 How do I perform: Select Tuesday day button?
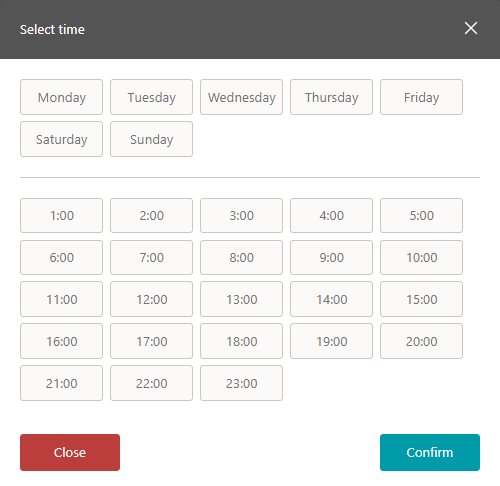pyautogui.click(x=151, y=97)
